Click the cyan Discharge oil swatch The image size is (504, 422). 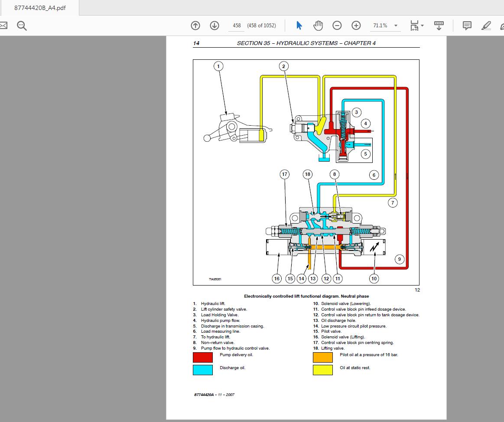203,370
